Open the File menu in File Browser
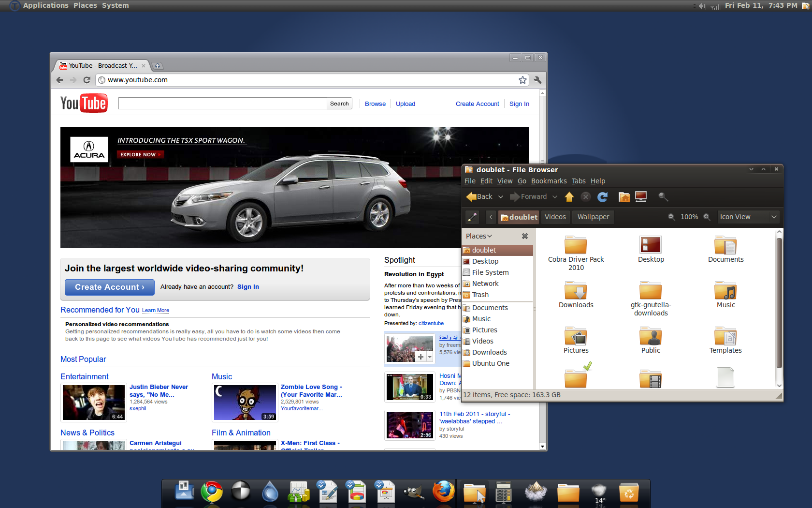Viewport: 812px width, 508px height. (470, 181)
